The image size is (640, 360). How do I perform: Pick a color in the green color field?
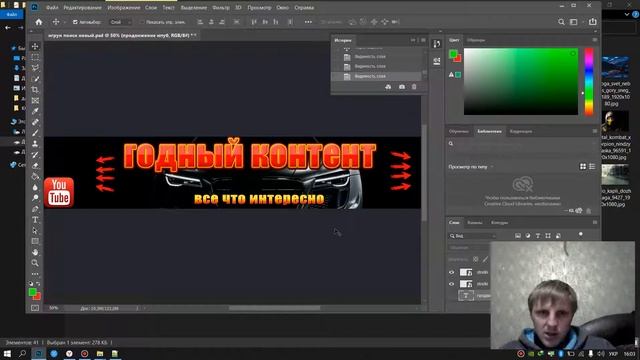(x=521, y=82)
